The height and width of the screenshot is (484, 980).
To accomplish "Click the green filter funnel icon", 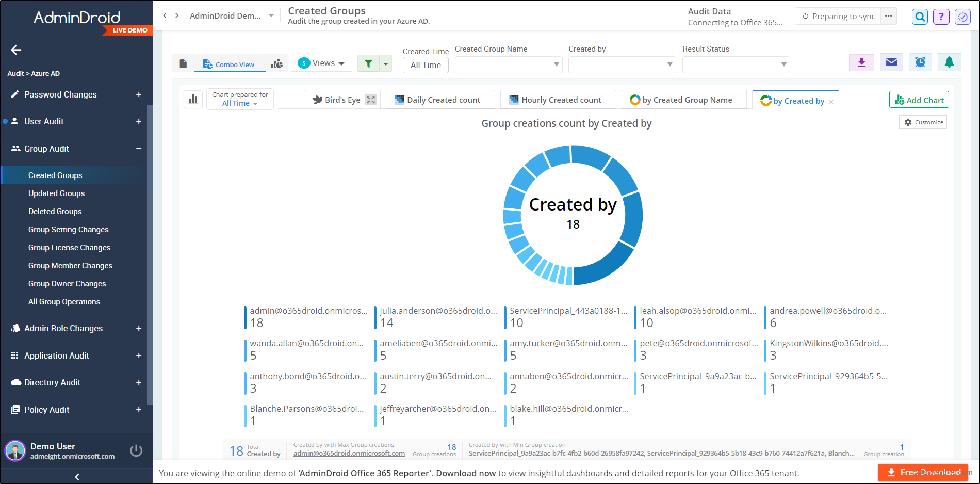I will [368, 63].
